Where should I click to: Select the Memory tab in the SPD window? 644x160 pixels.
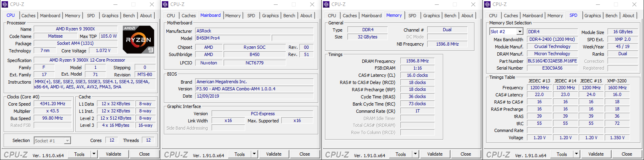click(555, 16)
